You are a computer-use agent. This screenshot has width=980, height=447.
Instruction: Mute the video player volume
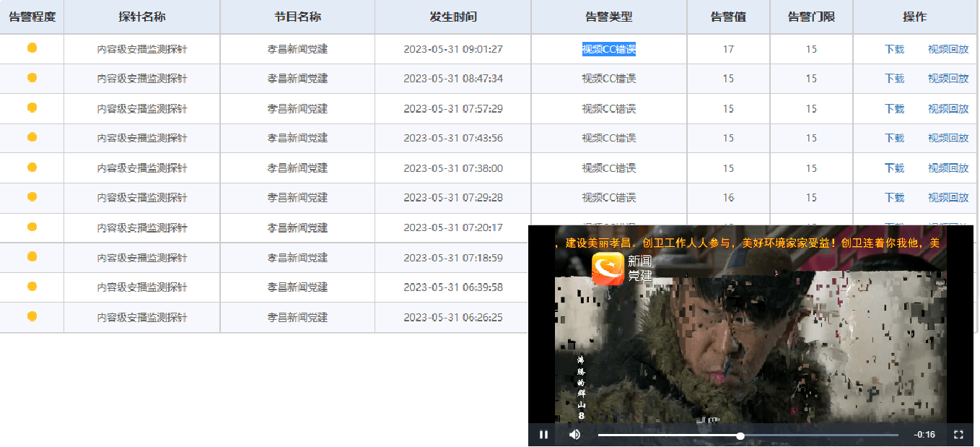pos(574,435)
